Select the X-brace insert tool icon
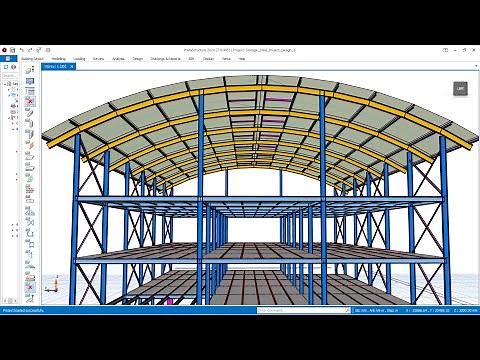The height and width of the screenshot is (360, 480). click(30, 222)
